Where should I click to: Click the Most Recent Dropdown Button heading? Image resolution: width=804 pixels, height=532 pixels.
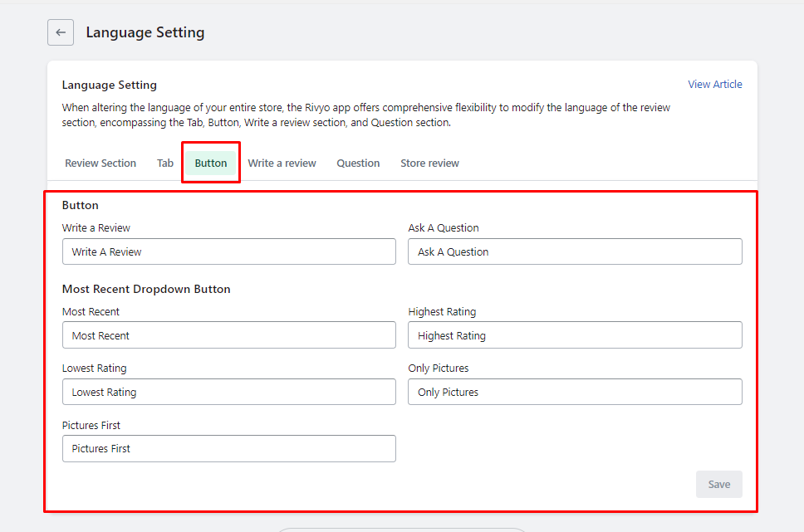click(x=145, y=289)
